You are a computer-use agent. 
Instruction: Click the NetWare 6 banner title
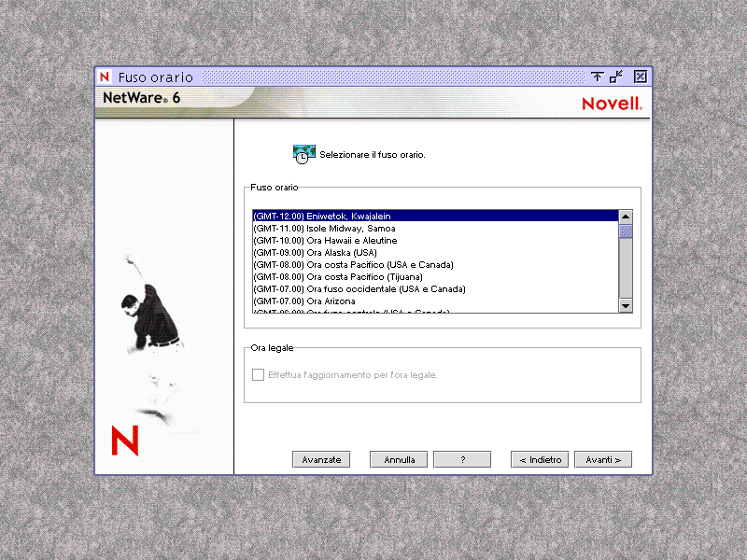142,98
